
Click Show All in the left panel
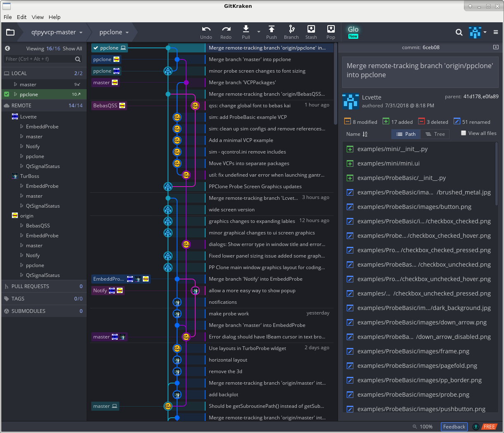[x=72, y=49]
